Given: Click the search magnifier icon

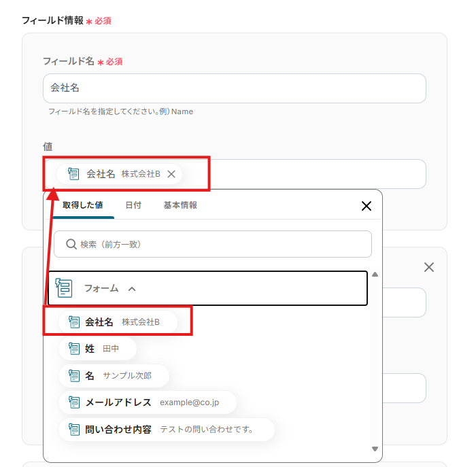Looking at the screenshot, I should click(x=70, y=244).
